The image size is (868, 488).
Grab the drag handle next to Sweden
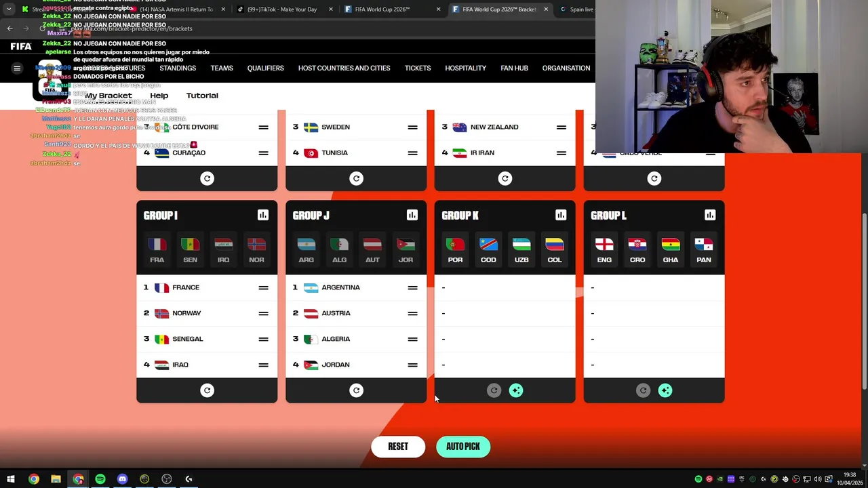(412, 127)
